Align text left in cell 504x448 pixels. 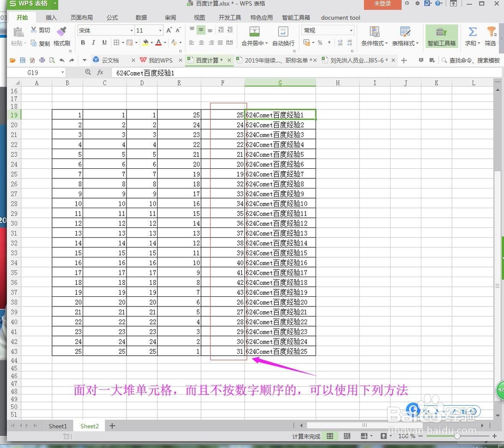(x=192, y=42)
